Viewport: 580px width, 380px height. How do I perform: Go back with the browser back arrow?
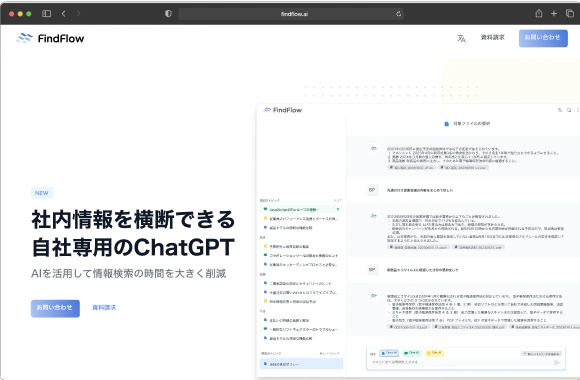coord(64,14)
